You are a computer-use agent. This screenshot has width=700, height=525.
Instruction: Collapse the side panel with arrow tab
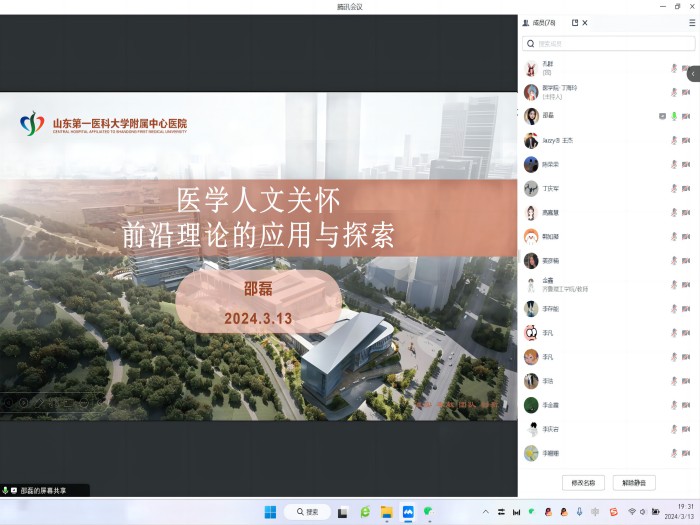point(693,73)
